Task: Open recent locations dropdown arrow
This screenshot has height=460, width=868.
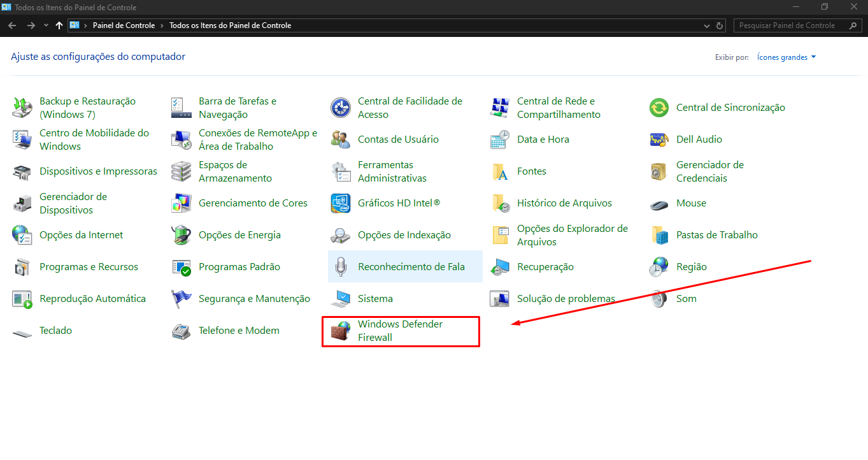Action: coord(46,25)
